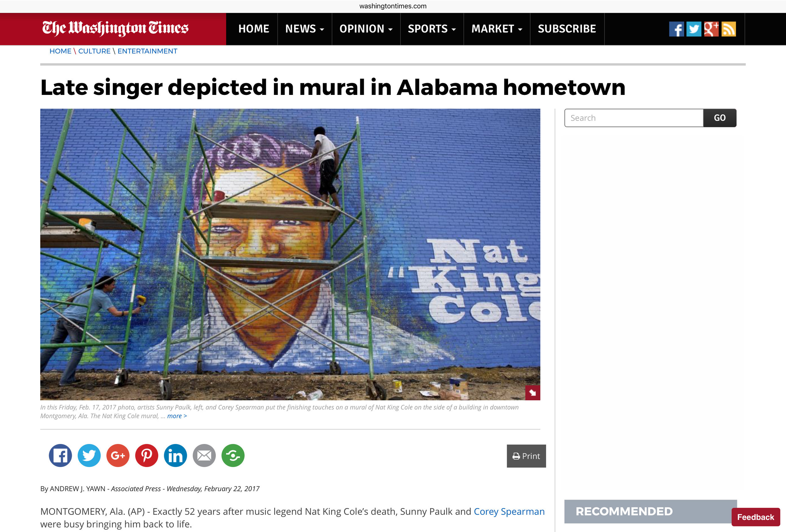Open the green more-sharing options icon
This screenshot has height=532, width=786.
(x=233, y=456)
